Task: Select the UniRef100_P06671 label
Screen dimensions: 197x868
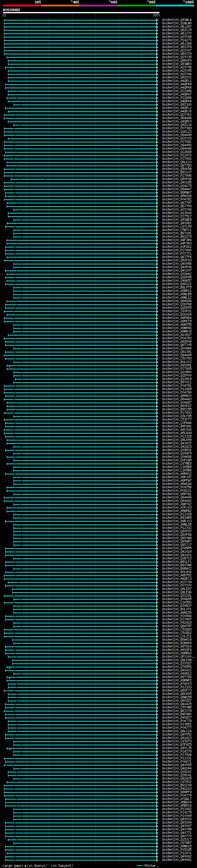Action: pos(177,762)
